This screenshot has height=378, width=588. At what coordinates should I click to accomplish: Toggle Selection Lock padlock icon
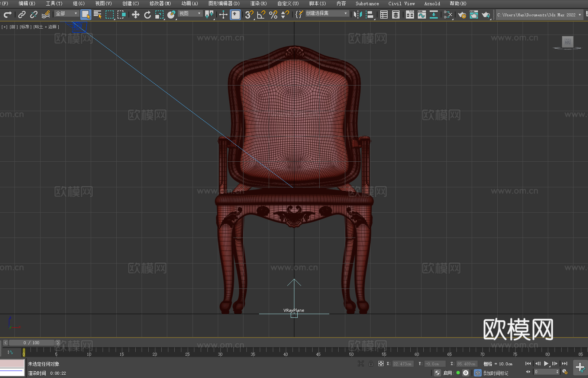[371, 364]
